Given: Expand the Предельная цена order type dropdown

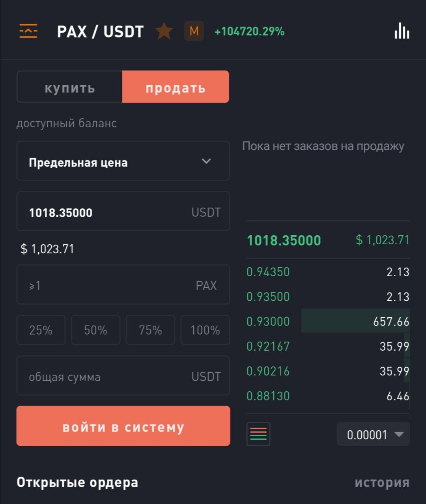Looking at the screenshot, I should click(x=123, y=161).
